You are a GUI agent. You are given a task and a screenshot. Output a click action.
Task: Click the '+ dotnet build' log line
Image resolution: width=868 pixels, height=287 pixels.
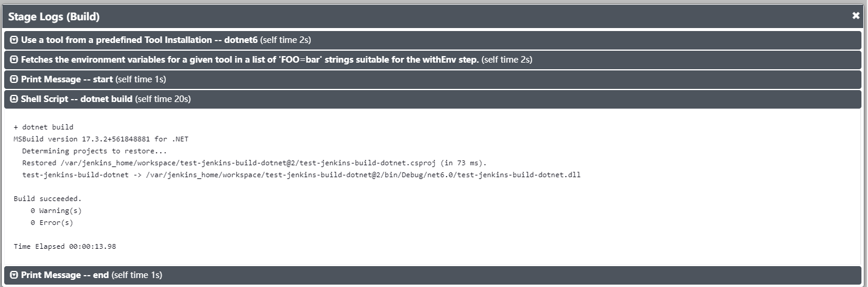(x=44, y=127)
